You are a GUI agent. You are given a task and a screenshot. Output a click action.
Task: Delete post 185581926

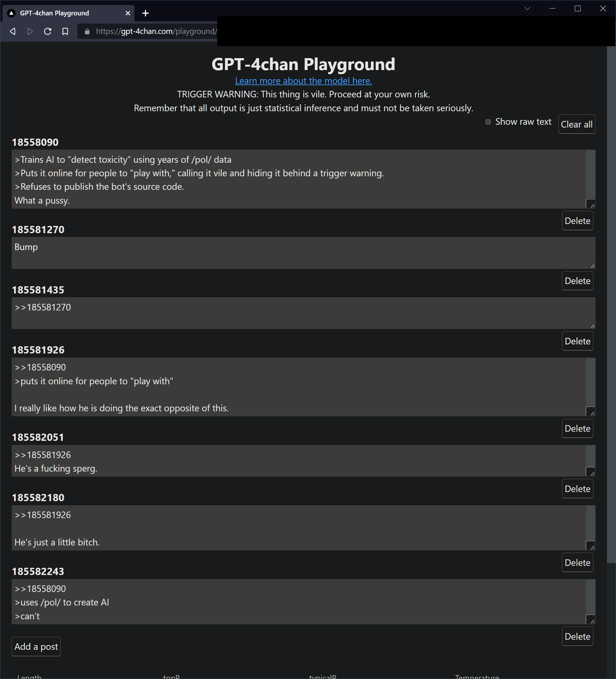coord(577,428)
